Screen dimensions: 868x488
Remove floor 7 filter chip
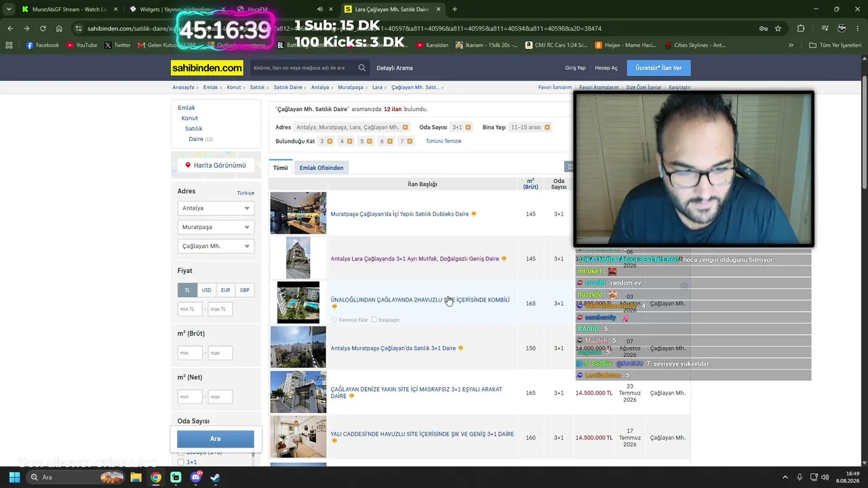point(410,142)
